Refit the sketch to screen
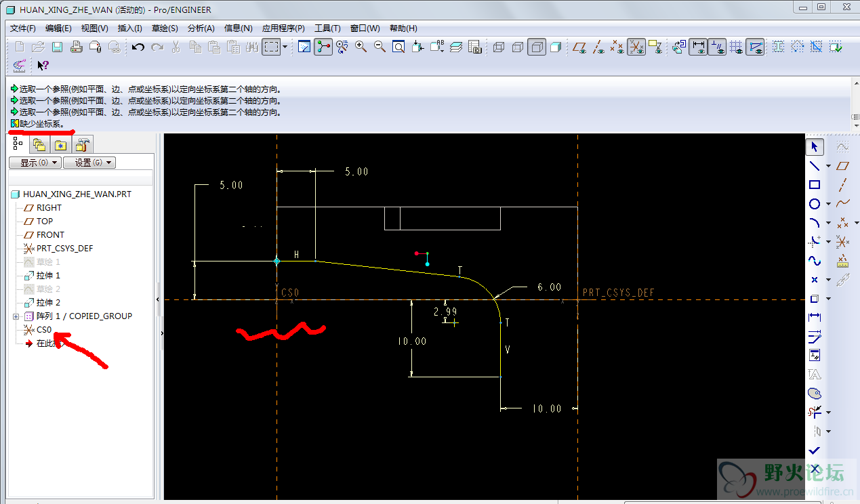Image resolution: width=860 pixels, height=504 pixels. [399, 47]
